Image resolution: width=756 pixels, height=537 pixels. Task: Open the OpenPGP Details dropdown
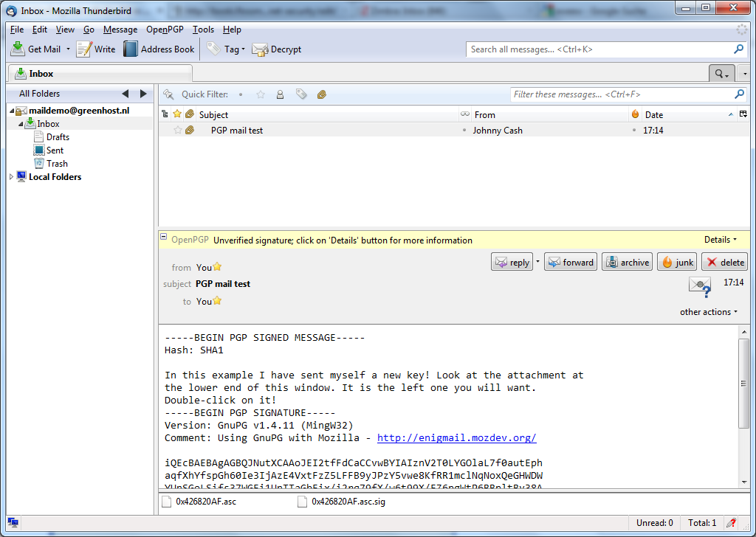point(720,240)
